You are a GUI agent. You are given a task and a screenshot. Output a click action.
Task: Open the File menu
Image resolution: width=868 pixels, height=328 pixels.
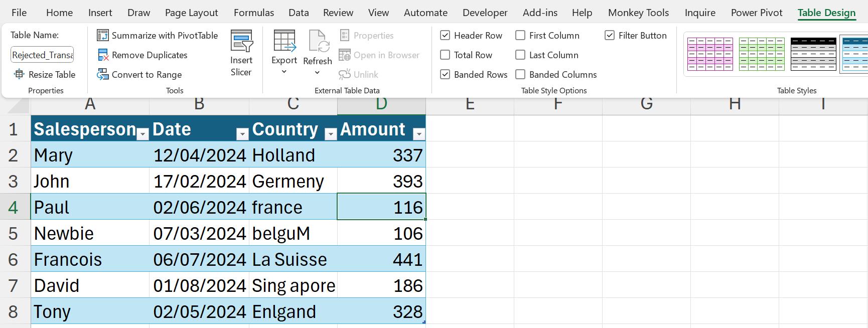19,13
